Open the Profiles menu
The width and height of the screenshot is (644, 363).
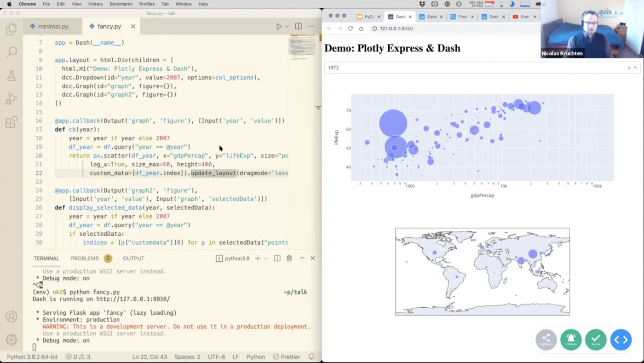147,4
